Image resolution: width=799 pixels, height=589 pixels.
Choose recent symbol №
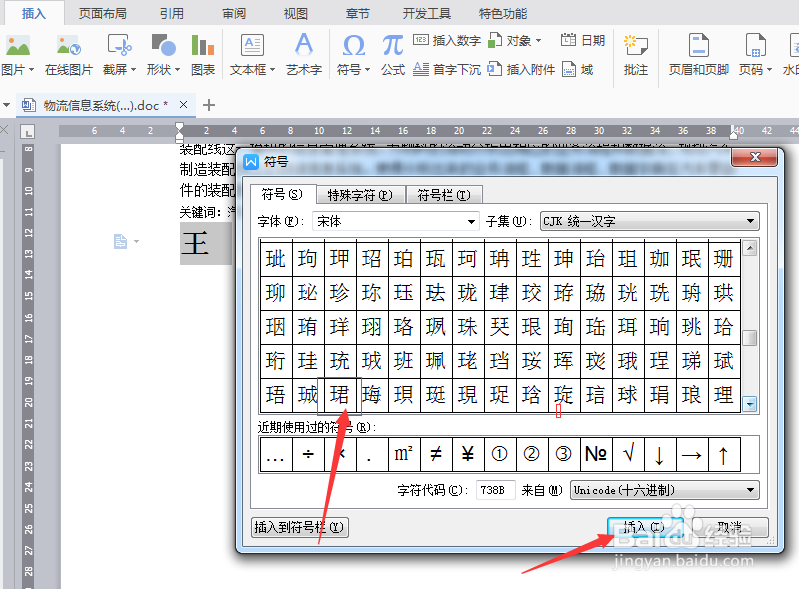click(596, 454)
